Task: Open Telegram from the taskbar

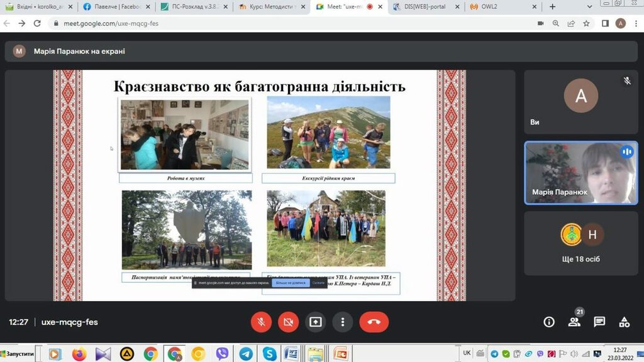Action: 246,354
